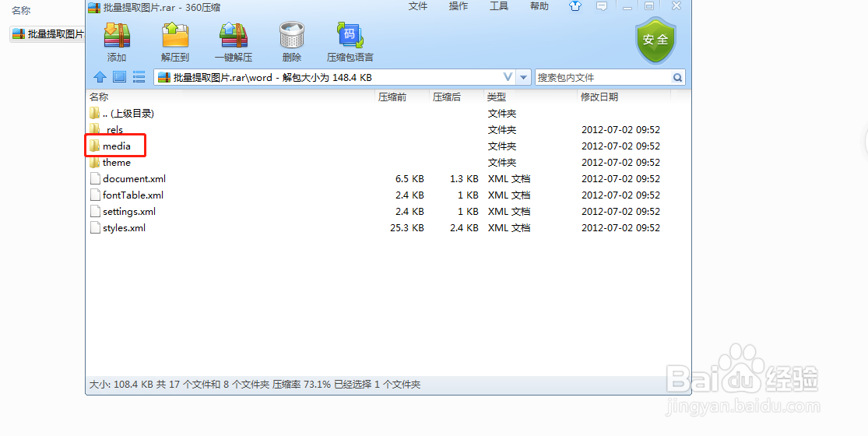Sort by modified date (修改日期) column
868x436 pixels.
tap(599, 97)
